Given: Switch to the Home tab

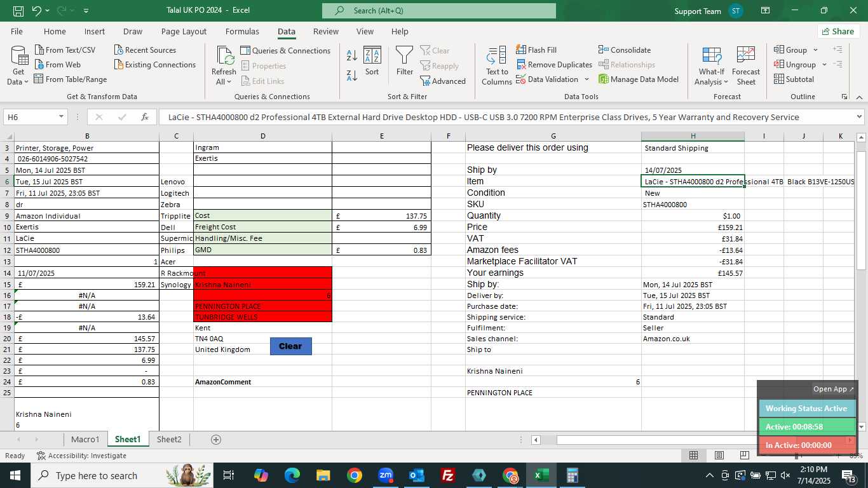Looking at the screenshot, I should point(55,31).
